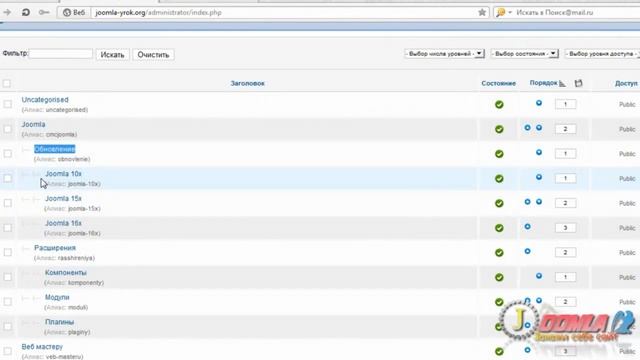Click the browser forward arrow
Screen dimensions: 640x360
point(7,12)
